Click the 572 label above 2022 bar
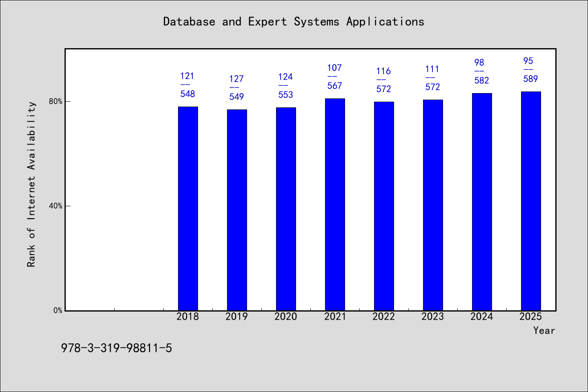The height and width of the screenshot is (392, 588). coord(384,89)
